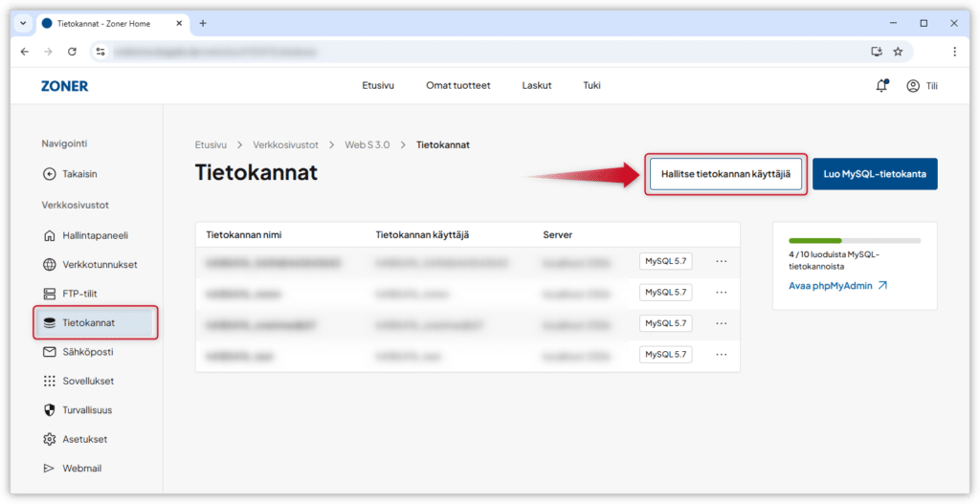Open Asetukset settings in sidebar
Screen dimensions: 980x504
84,439
